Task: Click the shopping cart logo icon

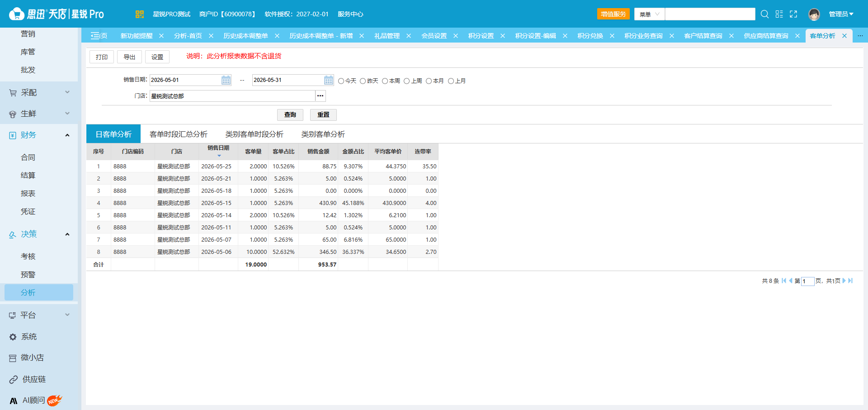Action: 17,14
